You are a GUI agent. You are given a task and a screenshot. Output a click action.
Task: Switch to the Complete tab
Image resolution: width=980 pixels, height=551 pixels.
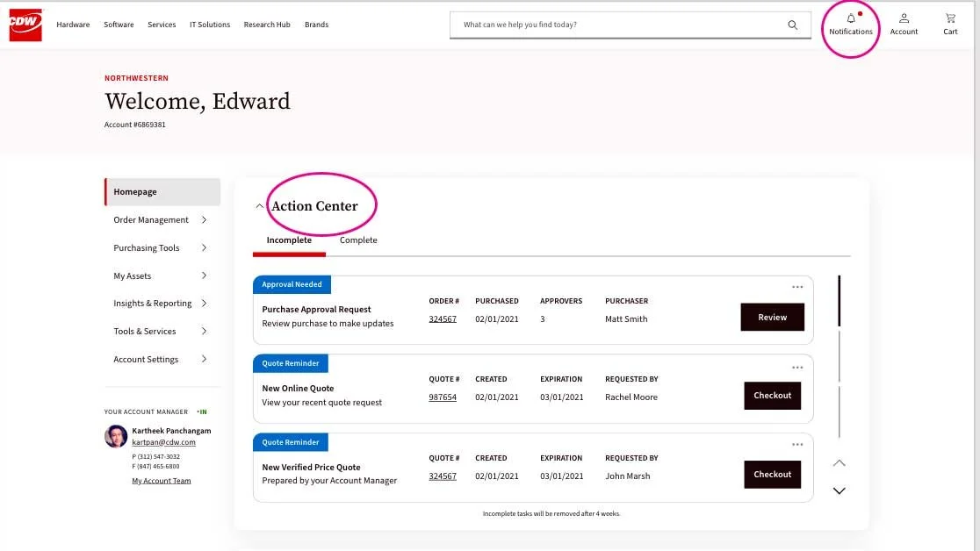(x=358, y=240)
